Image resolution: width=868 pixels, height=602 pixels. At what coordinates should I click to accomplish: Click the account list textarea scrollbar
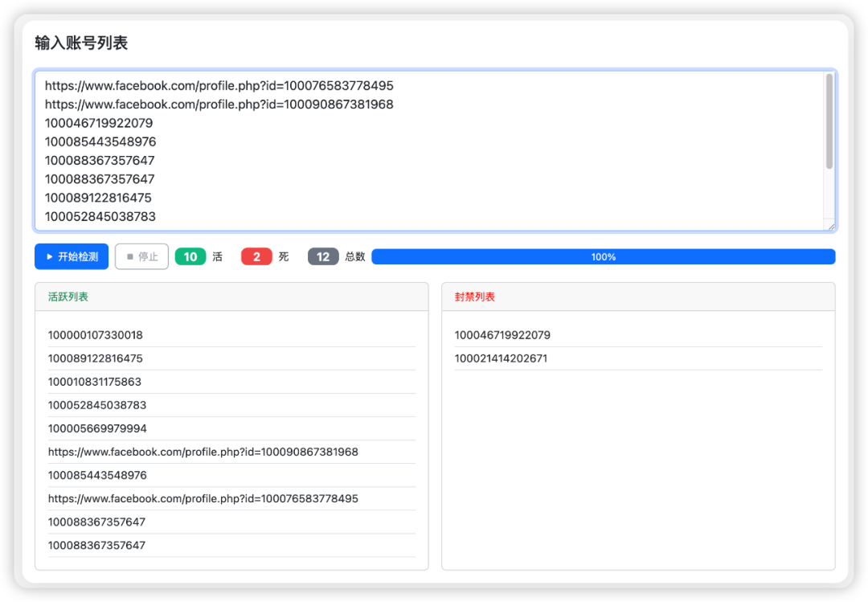(829, 121)
